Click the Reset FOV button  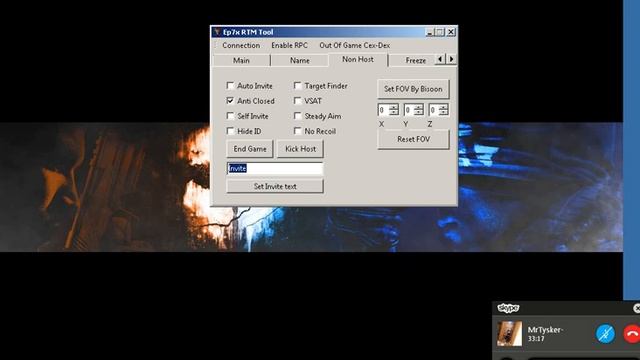tap(413, 139)
